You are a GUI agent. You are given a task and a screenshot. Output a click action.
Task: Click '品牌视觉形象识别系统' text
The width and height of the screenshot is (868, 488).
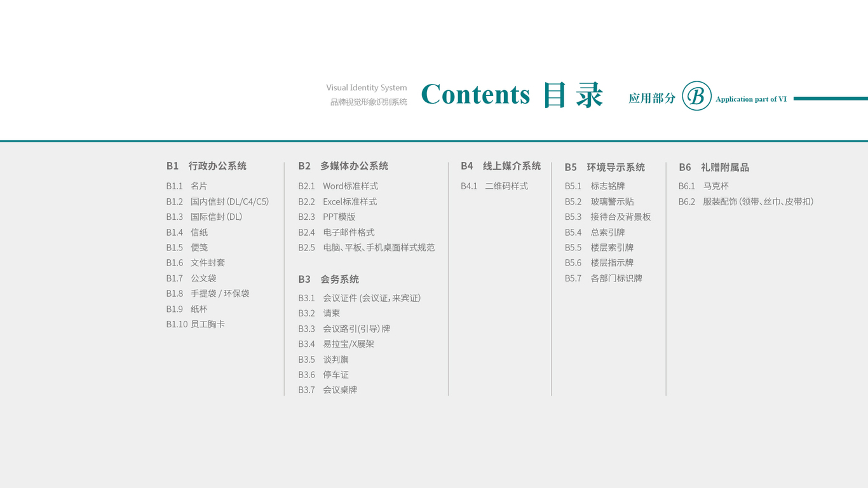[x=369, y=102]
